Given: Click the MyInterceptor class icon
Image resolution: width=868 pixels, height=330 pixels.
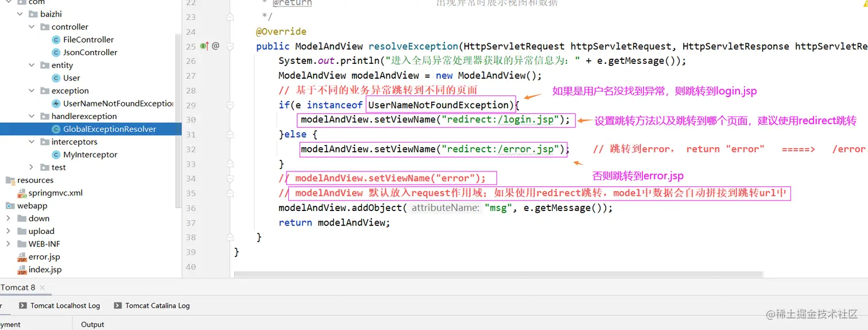Looking at the screenshot, I should (56, 155).
